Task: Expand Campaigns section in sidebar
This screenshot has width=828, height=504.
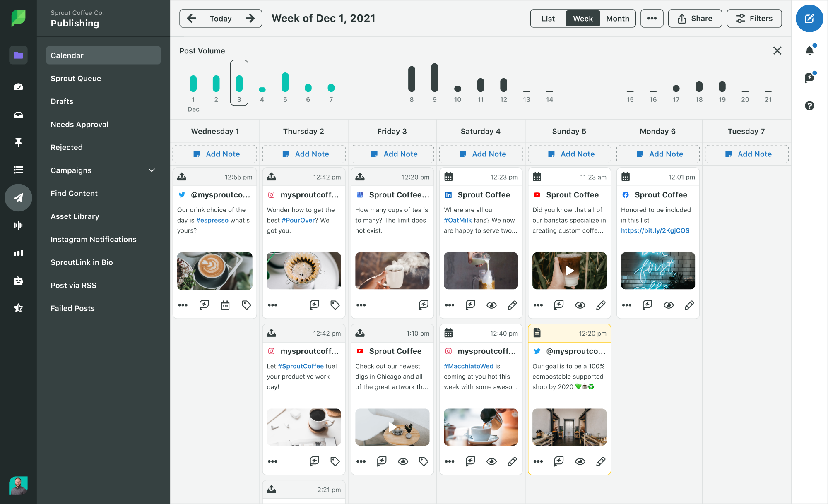Action: coord(152,170)
